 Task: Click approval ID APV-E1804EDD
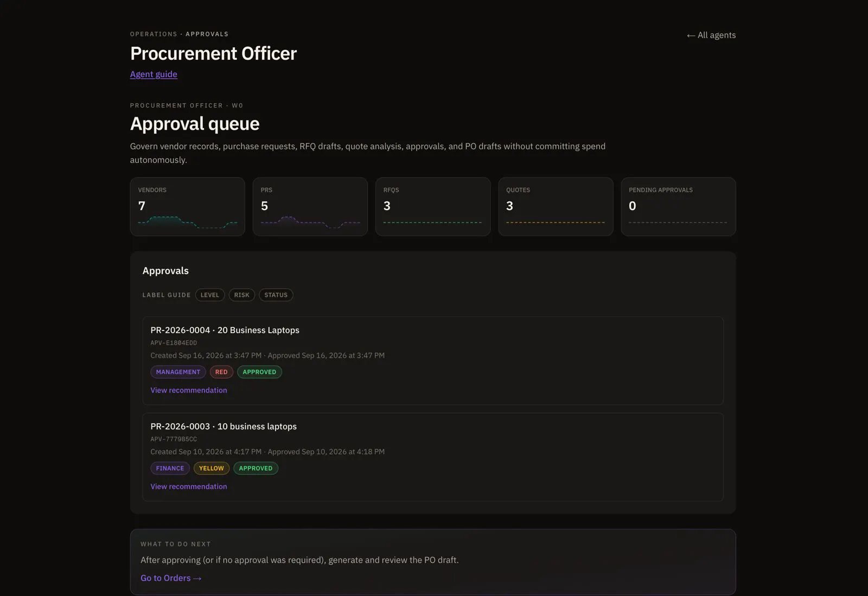click(174, 343)
